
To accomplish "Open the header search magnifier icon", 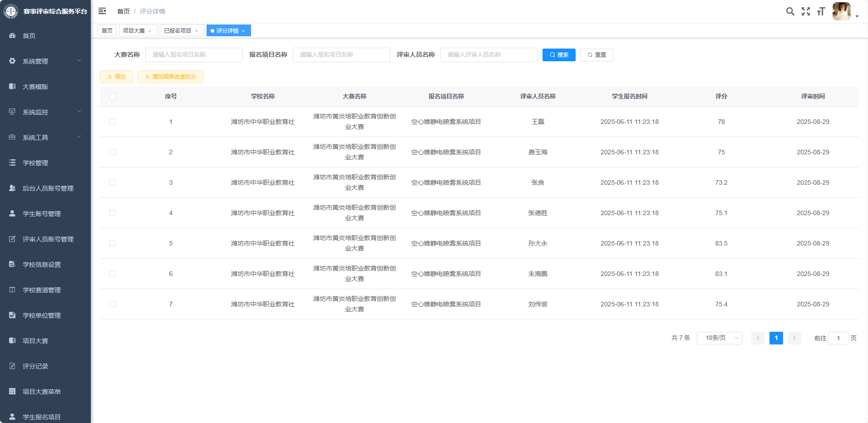I will (x=790, y=11).
